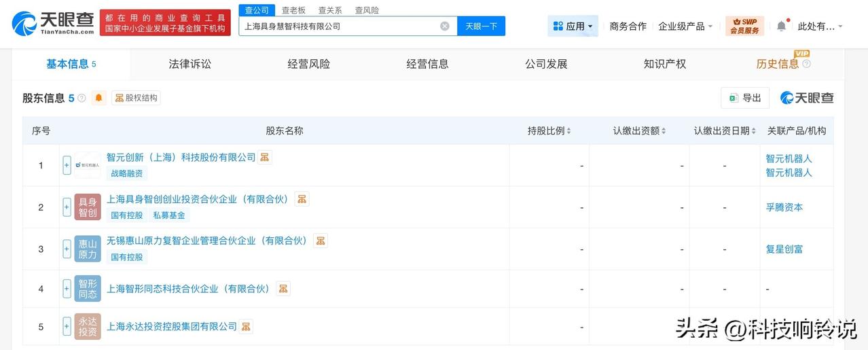Expand row 3 with the plus button
This screenshot has width=868, height=350.
(67, 249)
